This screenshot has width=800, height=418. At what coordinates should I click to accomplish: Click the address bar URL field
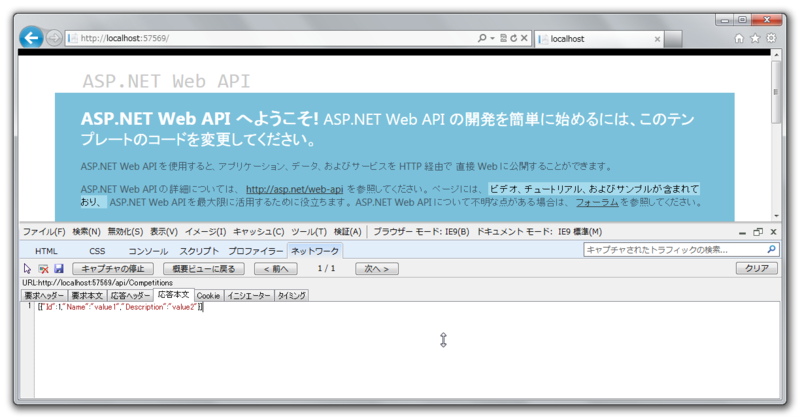(270, 38)
